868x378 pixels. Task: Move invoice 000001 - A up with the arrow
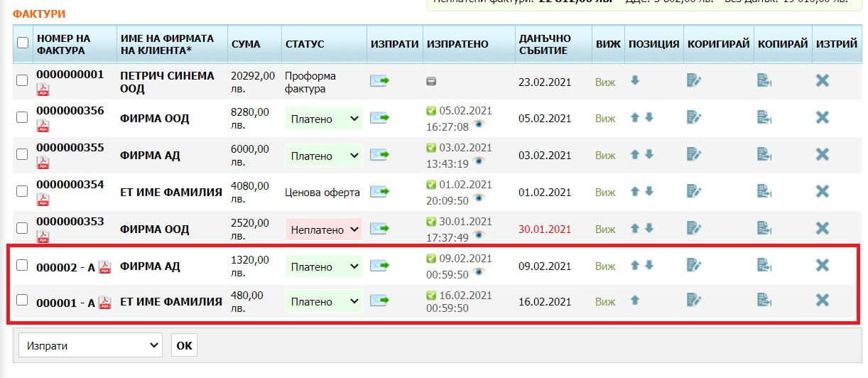coord(635,300)
